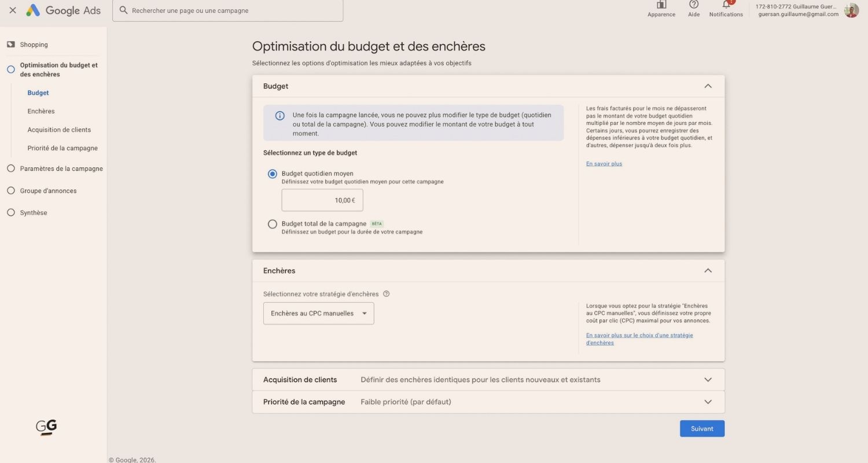Click the budget info circle icon
The image size is (868, 463).
pyautogui.click(x=279, y=116)
